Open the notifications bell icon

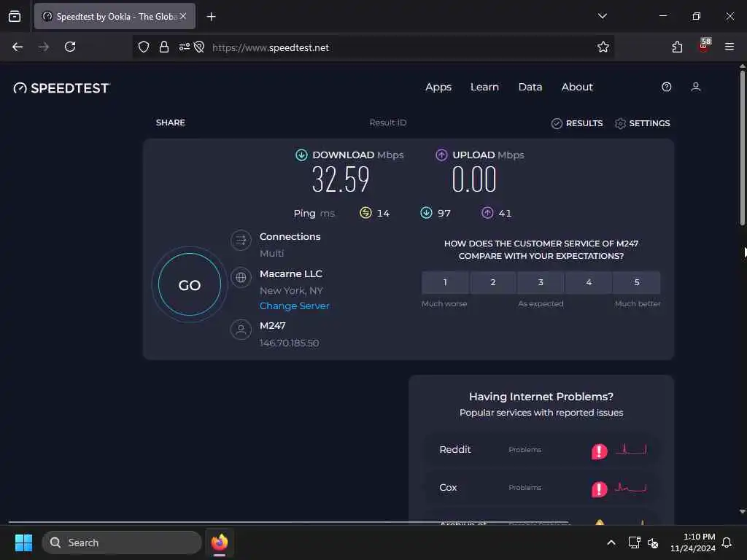click(x=727, y=542)
